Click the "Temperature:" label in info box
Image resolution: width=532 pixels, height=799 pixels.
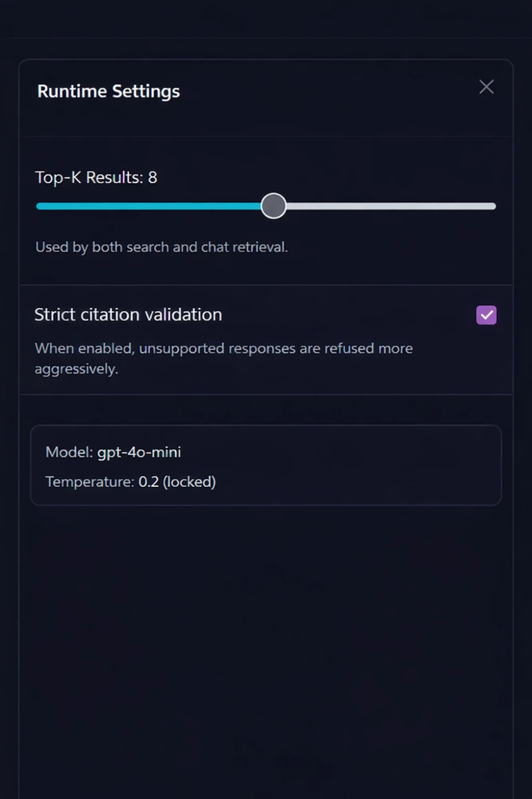90,482
